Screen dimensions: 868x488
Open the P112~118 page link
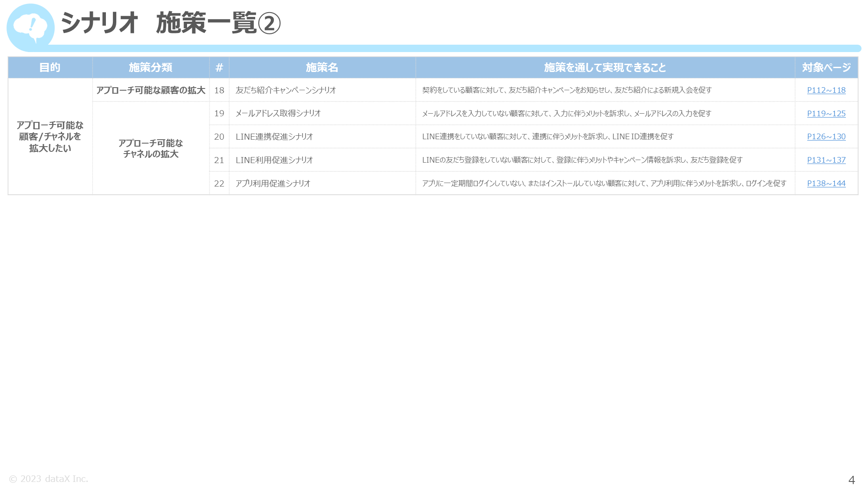pos(826,90)
